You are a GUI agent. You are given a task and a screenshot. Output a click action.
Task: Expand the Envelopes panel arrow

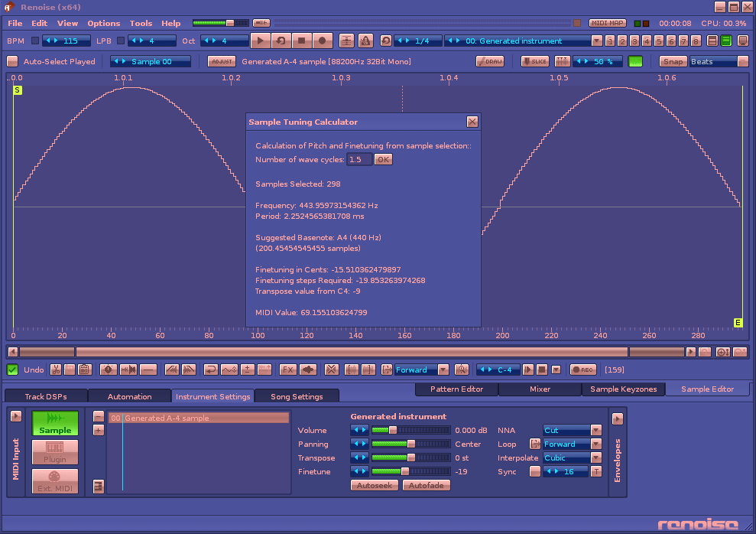coord(618,418)
